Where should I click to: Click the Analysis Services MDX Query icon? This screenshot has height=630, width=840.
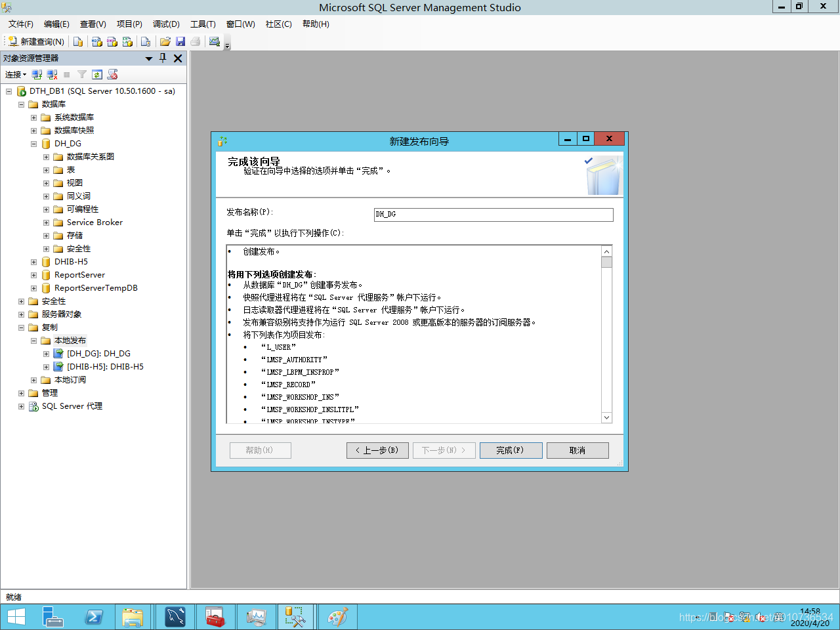point(97,41)
